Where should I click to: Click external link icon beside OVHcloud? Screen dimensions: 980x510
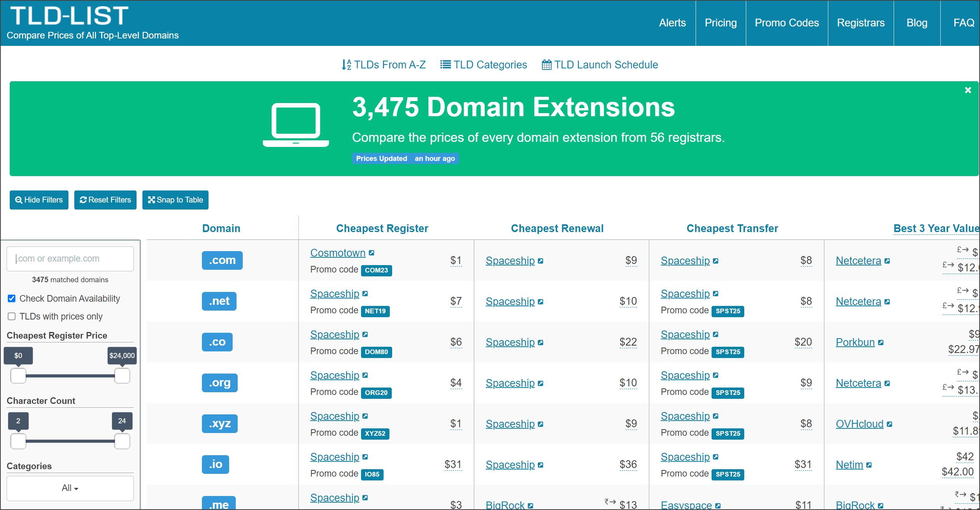pos(889,424)
